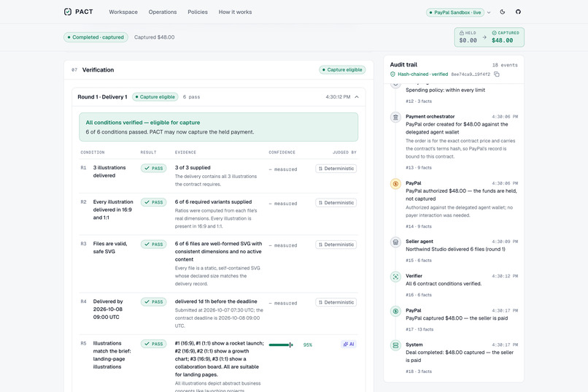
Task: Click the #18 · 3 facts link
Action: (x=419, y=372)
